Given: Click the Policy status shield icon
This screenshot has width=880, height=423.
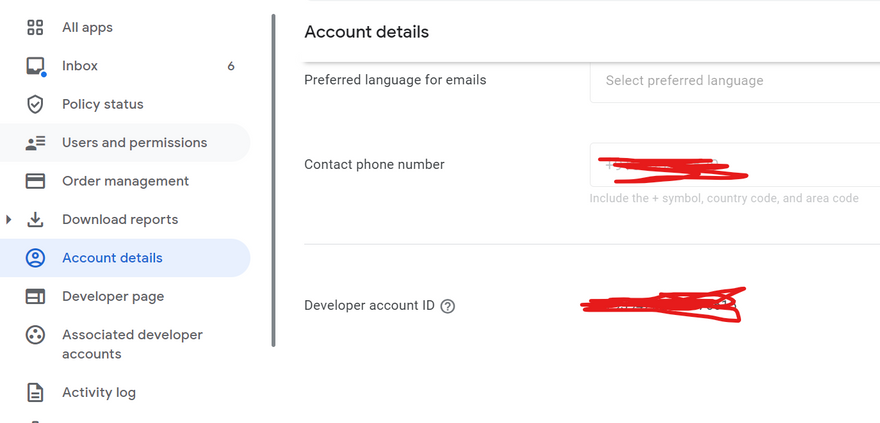Looking at the screenshot, I should point(35,104).
